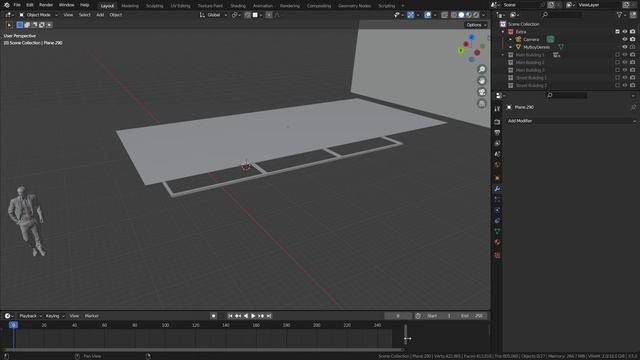The width and height of the screenshot is (640, 360).
Task: Open the Window menu
Action: point(67,5)
